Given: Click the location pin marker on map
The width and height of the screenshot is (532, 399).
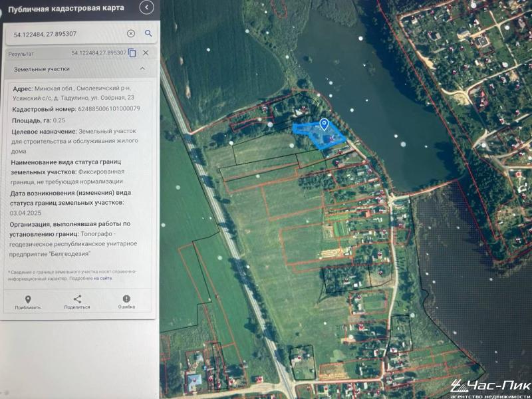Looking at the screenshot, I should (x=324, y=124).
